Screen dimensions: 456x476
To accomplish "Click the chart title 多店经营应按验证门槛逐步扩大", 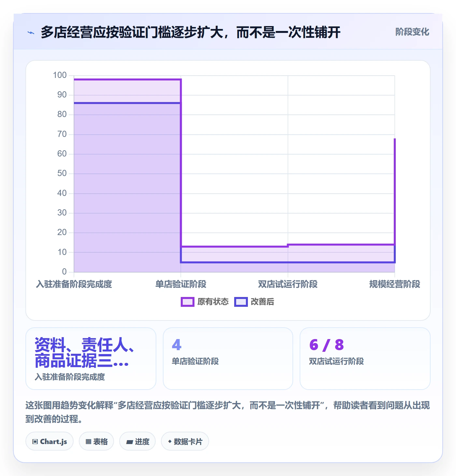I will [191, 32].
